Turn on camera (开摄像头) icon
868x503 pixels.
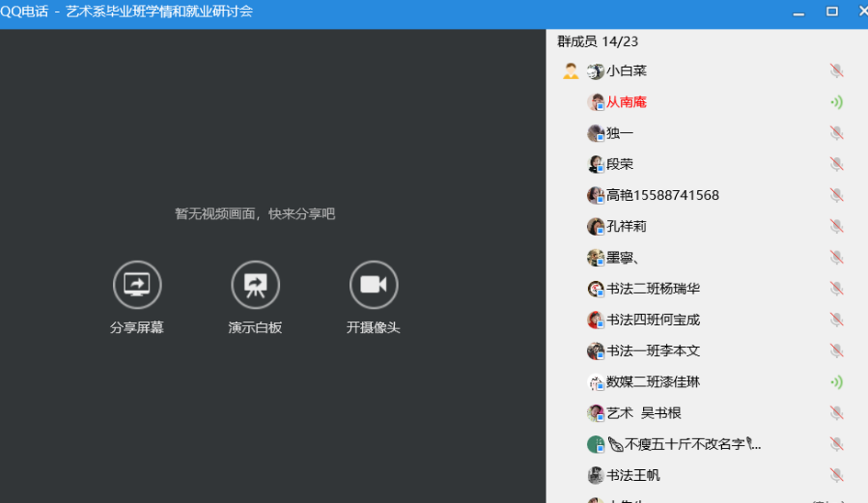click(x=374, y=285)
